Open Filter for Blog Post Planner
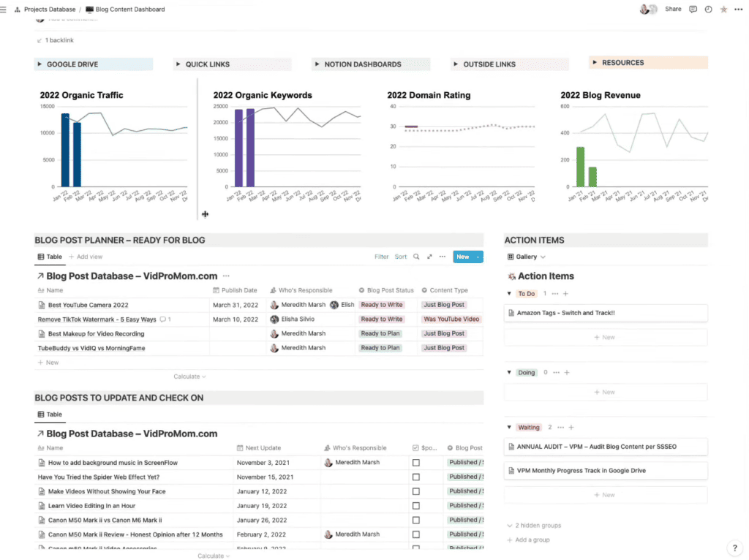Image resolution: width=749 pixels, height=560 pixels. coord(381,257)
